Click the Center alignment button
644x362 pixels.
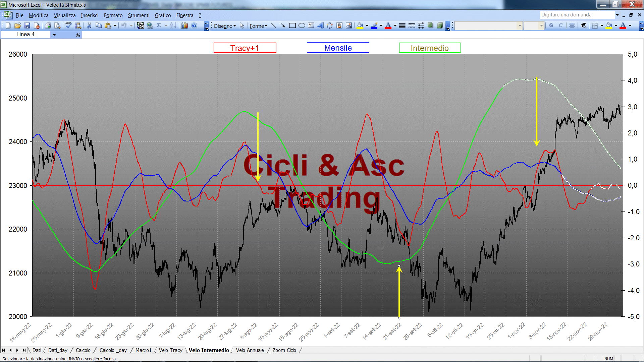[x=572, y=25]
